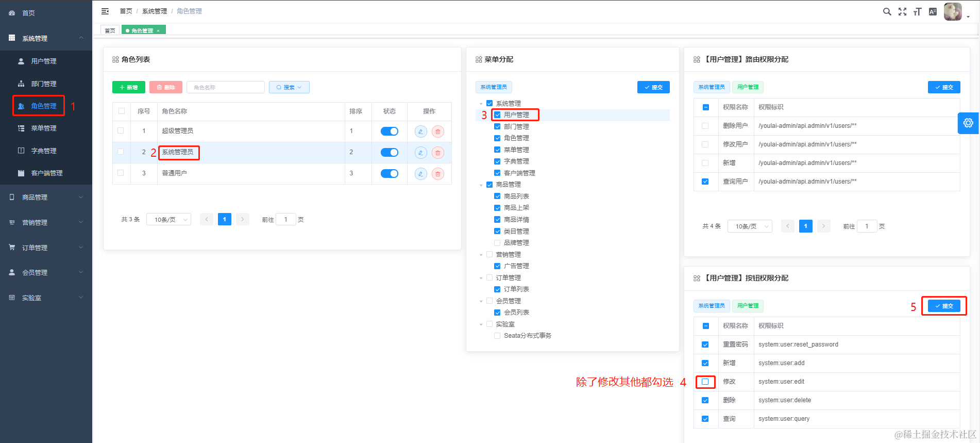980x443 pixels.
Task: Open 字典管理 in sidebar
Action: (x=46, y=151)
